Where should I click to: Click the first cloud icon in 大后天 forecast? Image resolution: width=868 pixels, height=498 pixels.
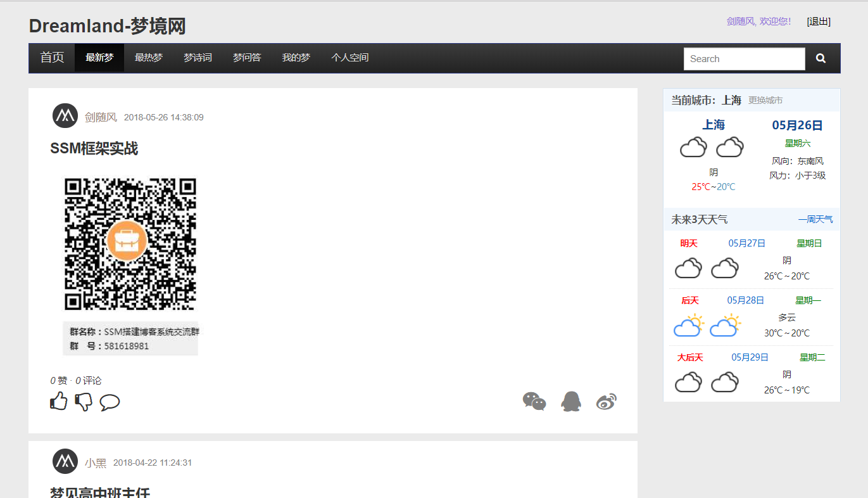(x=688, y=382)
